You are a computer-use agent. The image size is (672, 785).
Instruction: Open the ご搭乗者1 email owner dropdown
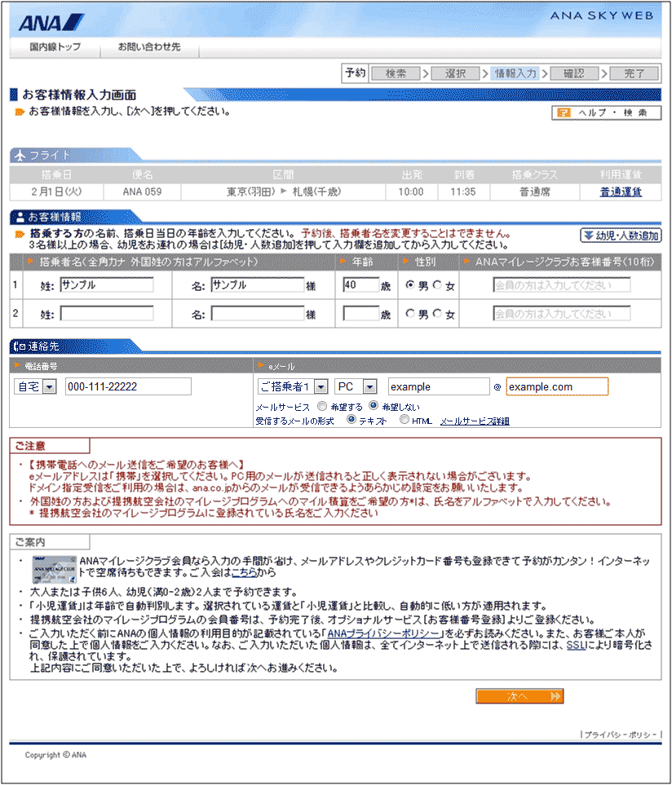[293, 386]
